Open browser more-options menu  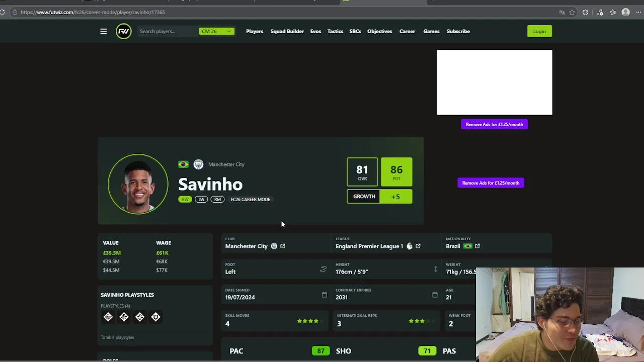pyautogui.click(x=639, y=12)
